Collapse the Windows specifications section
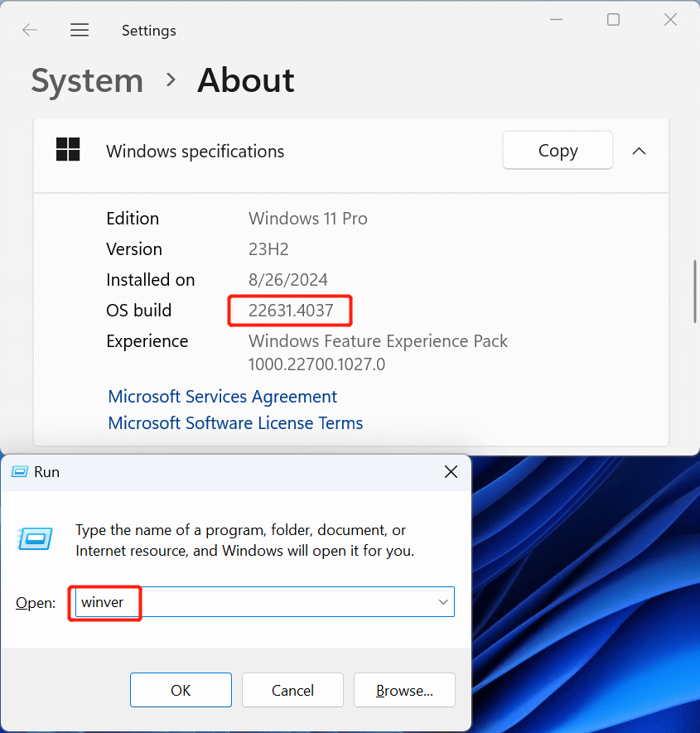700x733 pixels. tap(639, 151)
